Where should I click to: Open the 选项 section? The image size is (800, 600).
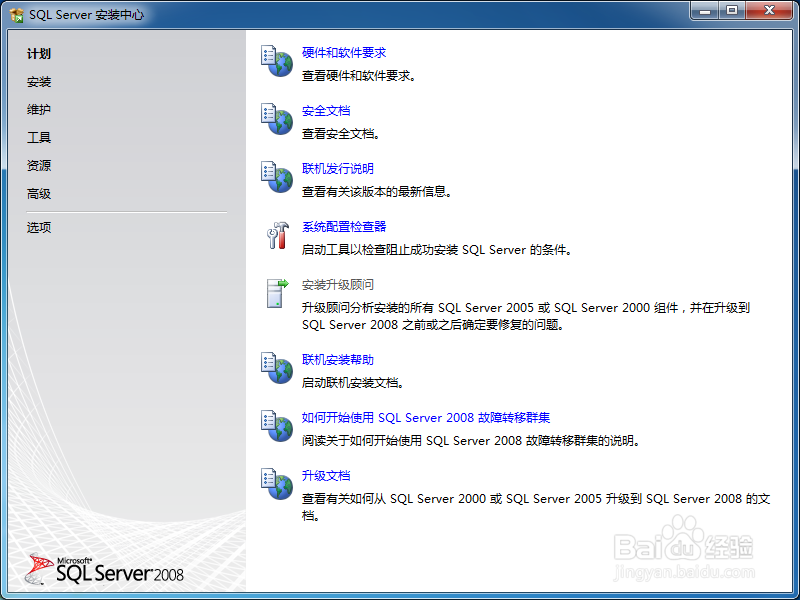[x=38, y=227]
